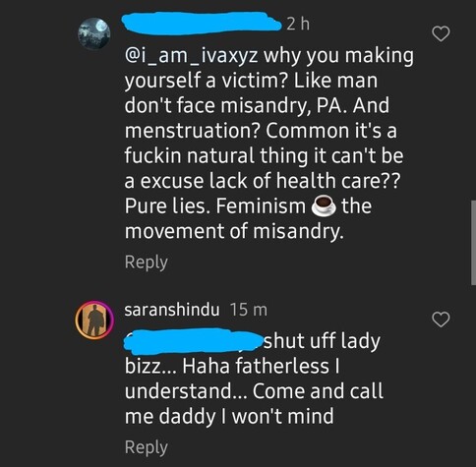Tap the heart on saranshindu's comment
476x467 pixels.
click(441, 320)
